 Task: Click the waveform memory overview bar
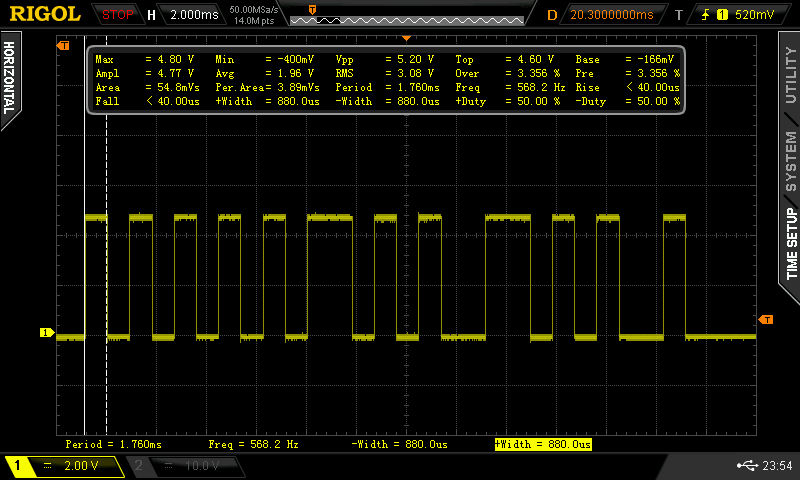click(x=407, y=20)
